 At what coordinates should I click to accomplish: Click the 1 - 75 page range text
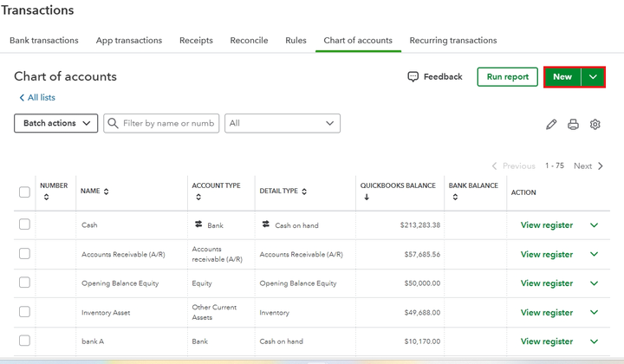tap(555, 166)
